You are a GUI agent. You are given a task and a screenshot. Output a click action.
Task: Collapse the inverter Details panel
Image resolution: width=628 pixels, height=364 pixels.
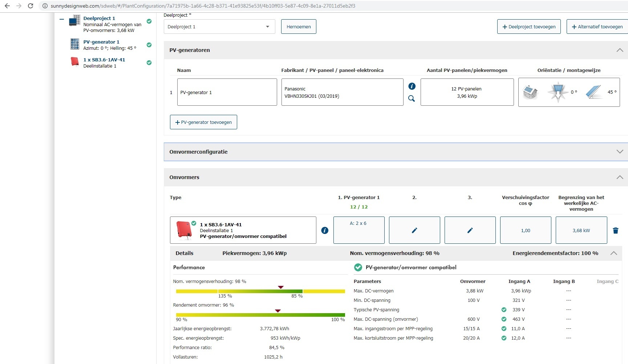tap(613, 253)
